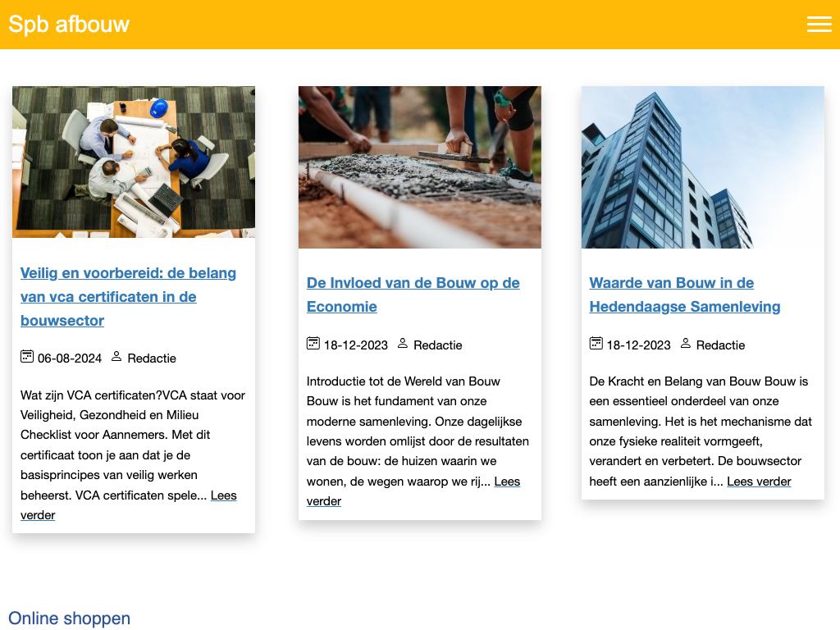Click author icon in Waarde article card
The height and width of the screenshot is (630, 840).
[x=686, y=344]
